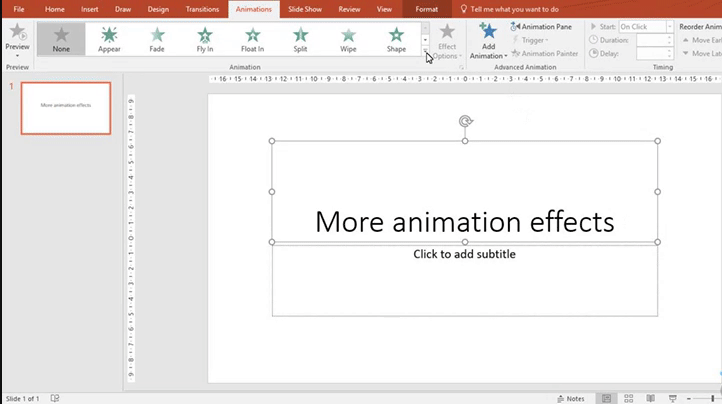This screenshot has height=404, width=722.
Task: Apply the Fade animation
Action: (x=157, y=39)
